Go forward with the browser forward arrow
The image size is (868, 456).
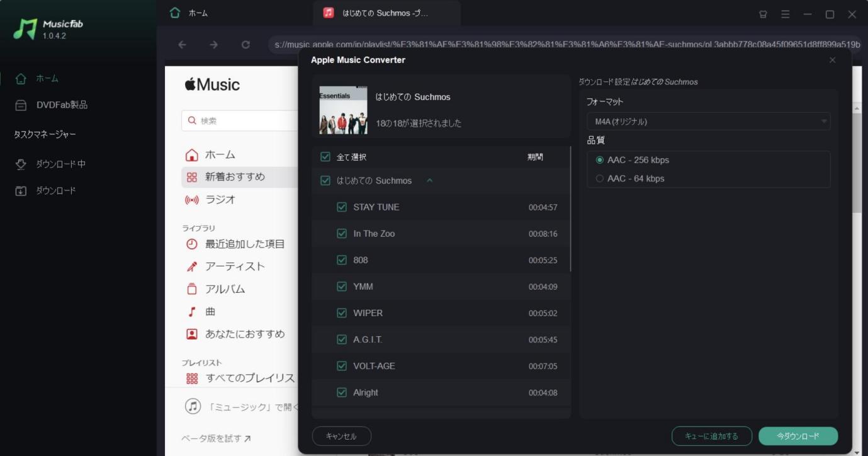(x=214, y=45)
